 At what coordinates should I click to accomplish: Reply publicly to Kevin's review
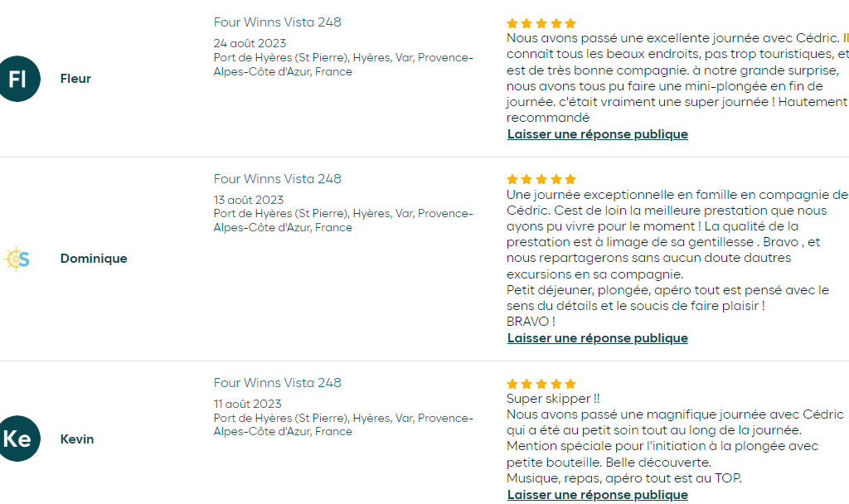[x=597, y=495]
